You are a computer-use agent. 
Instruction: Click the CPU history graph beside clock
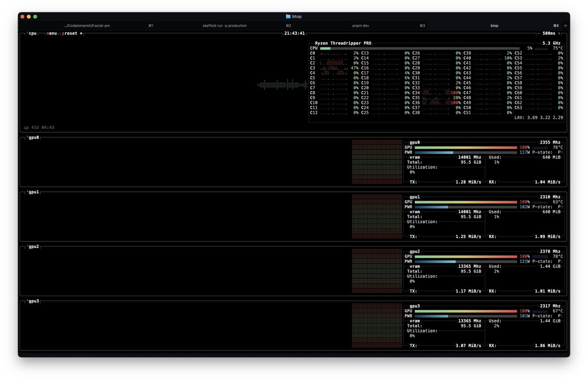282,84
